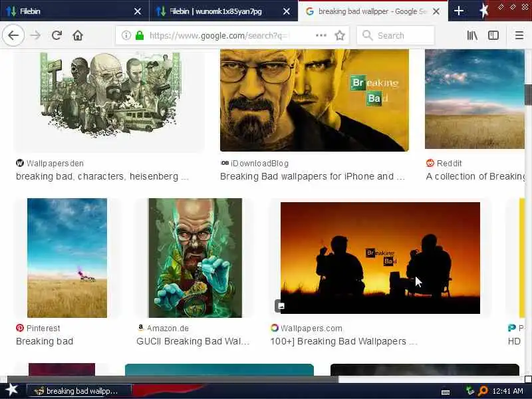This screenshot has width=532, height=399.
Task: Reload the current page
Action: point(57,35)
